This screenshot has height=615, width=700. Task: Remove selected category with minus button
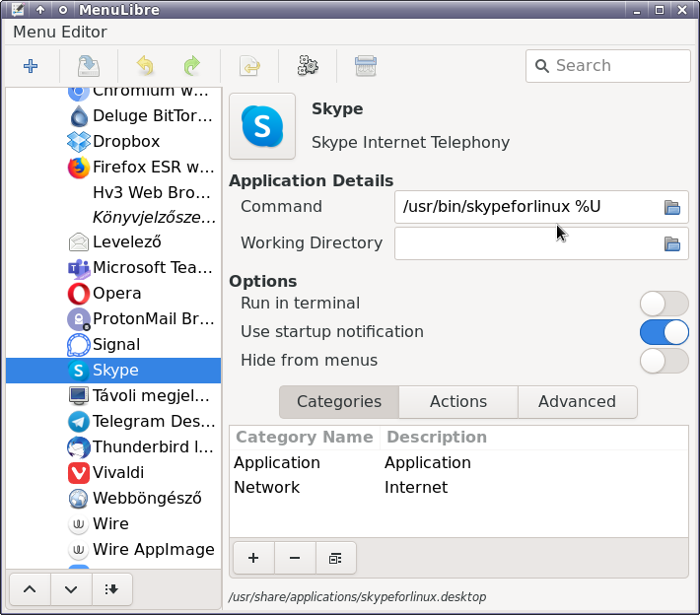tap(295, 558)
